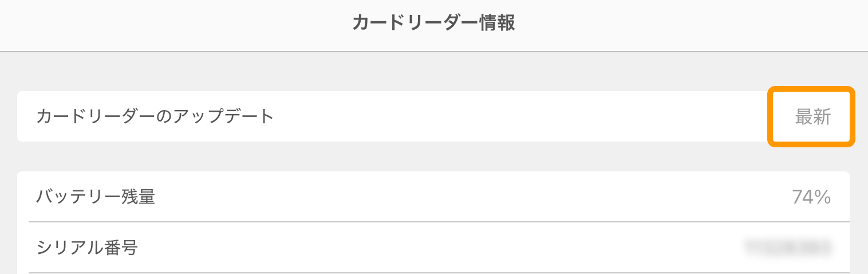This screenshot has width=868, height=274.
Task: Click empty middle of battery level row
Action: tap(458, 197)
